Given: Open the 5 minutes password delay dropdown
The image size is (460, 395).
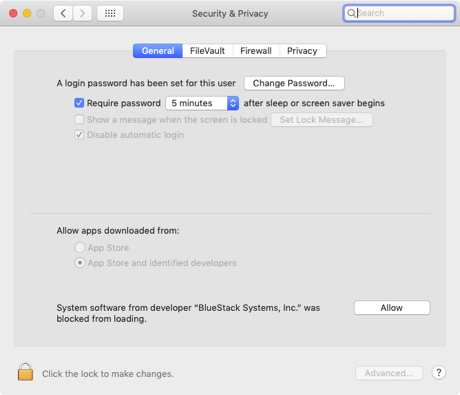Looking at the screenshot, I should [202, 103].
